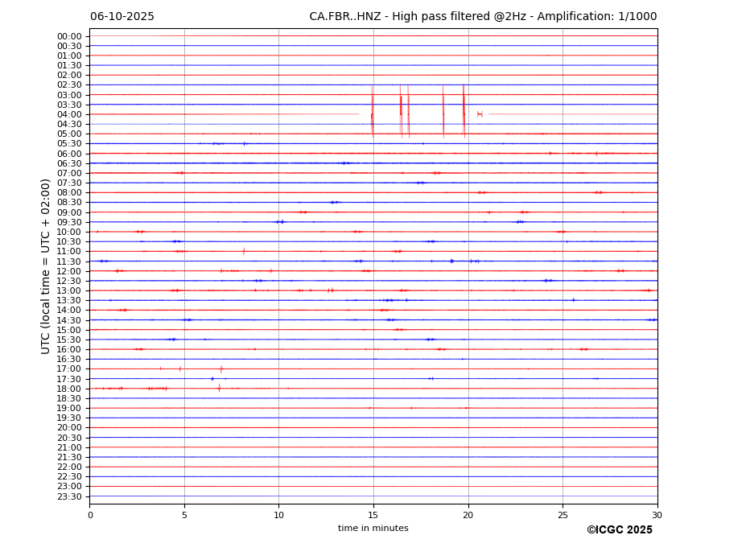Click the x-axis tick label 5

tap(184, 515)
